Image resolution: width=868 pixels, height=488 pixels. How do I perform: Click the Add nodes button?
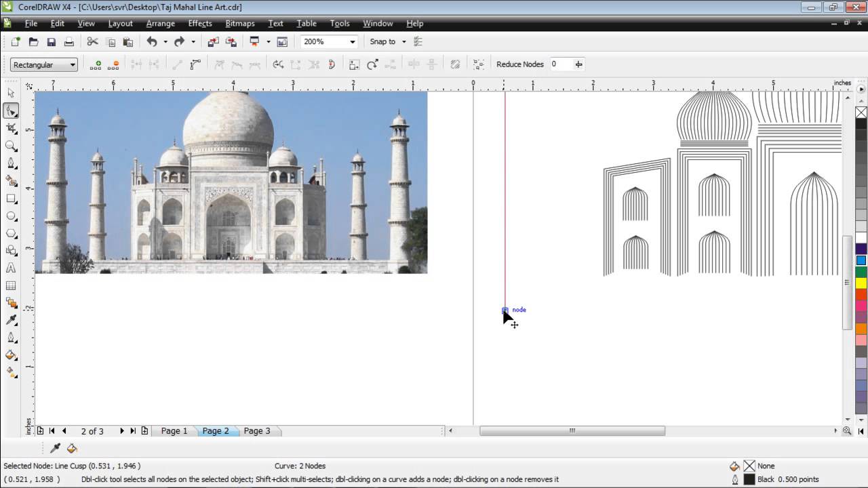coord(96,64)
